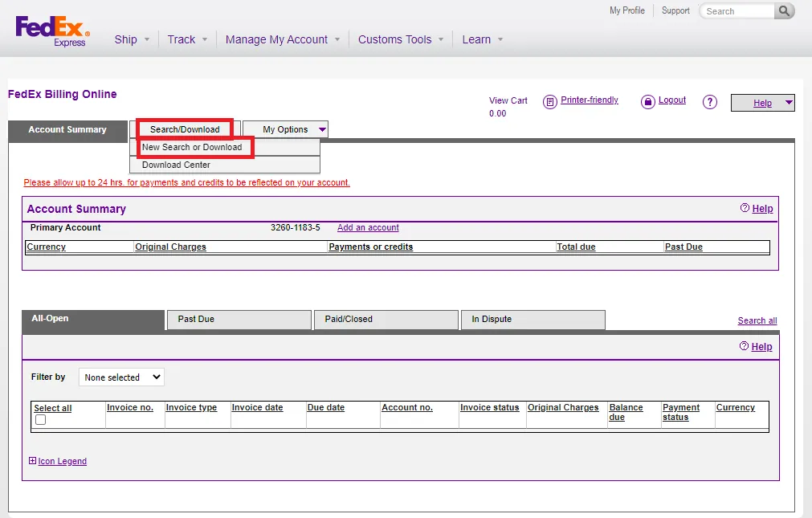Click the Logout link
Screen dimensions: 812x518
point(672,100)
